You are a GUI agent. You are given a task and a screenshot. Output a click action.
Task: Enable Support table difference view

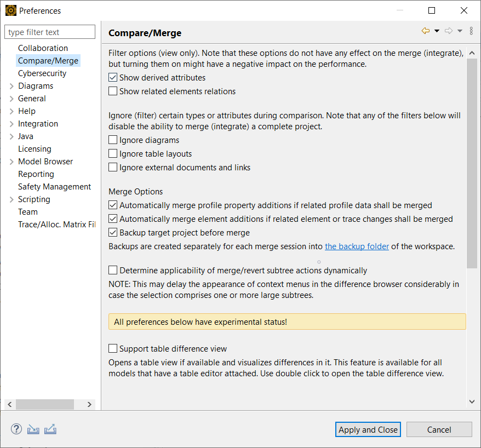(113, 349)
